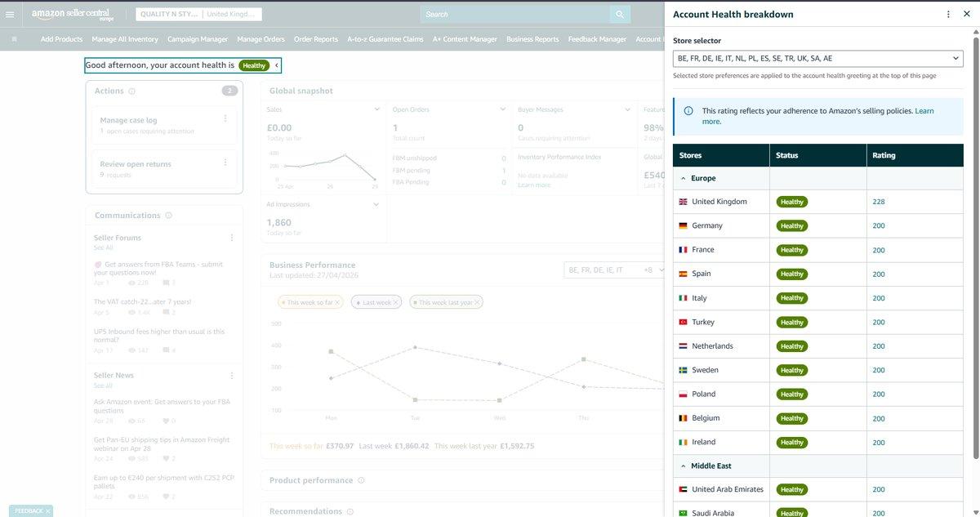980x517 pixels.
Task: Open Campaign Manager menu item
Action: [x=198, y=39]
